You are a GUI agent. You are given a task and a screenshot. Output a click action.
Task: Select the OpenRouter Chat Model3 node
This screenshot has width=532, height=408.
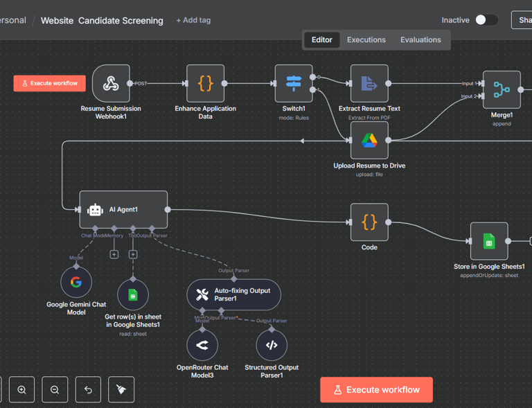click(202, 345)
